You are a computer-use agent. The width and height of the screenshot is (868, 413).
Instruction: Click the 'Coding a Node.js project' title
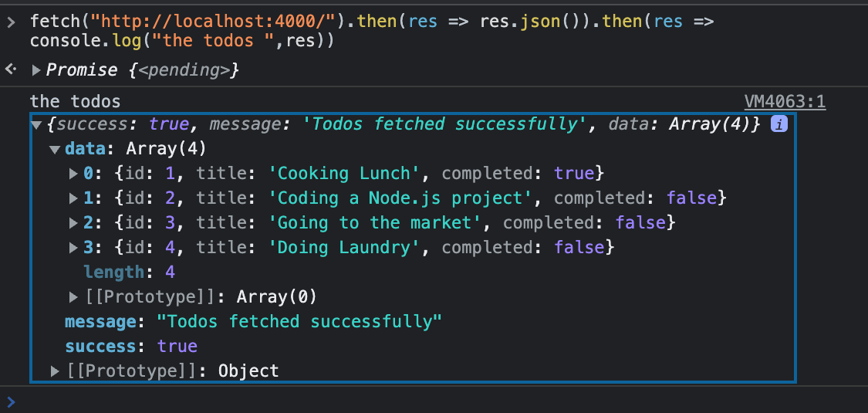tap(400, 198)
